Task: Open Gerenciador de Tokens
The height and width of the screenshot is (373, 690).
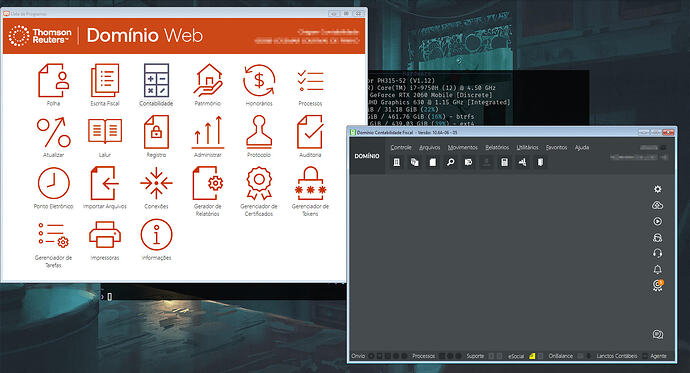Action: pyautogui.click(x=310, y=183)
